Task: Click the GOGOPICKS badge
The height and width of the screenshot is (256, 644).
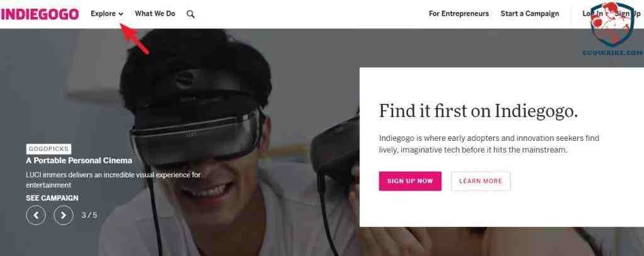Action: [48, 149]
